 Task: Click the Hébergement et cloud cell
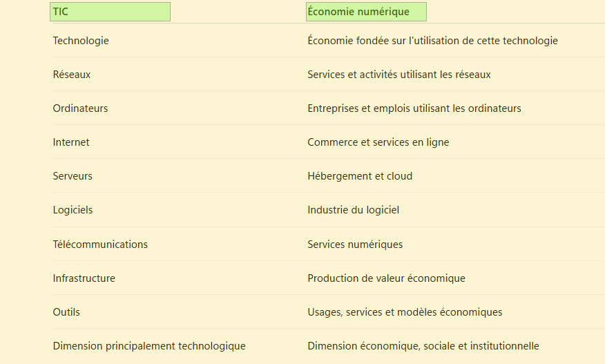coord(360,176)
